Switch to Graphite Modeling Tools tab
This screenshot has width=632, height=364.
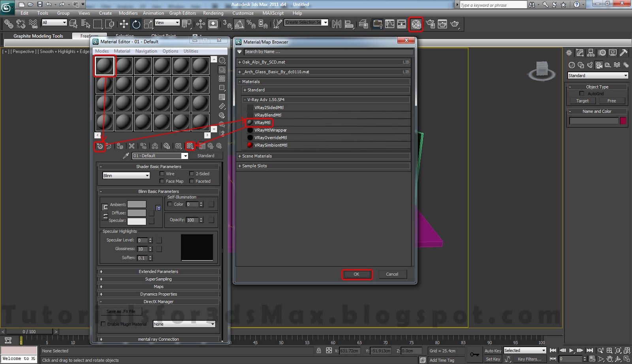pos(38,36)
